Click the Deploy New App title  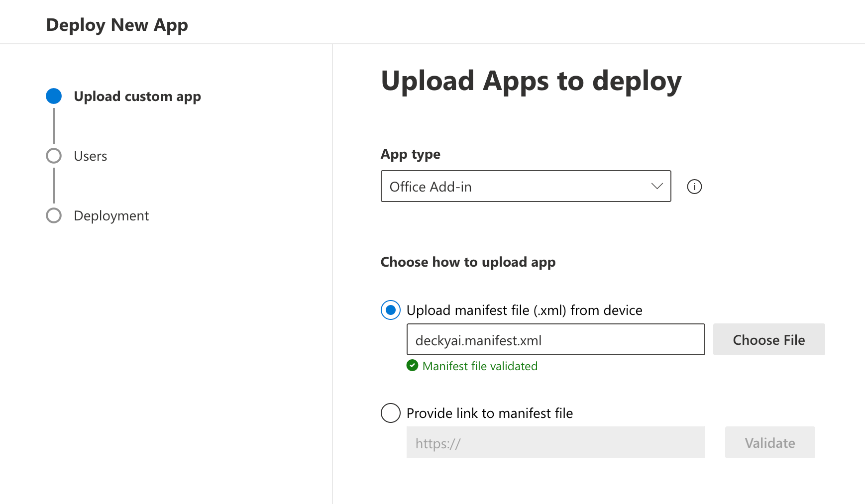117,25
